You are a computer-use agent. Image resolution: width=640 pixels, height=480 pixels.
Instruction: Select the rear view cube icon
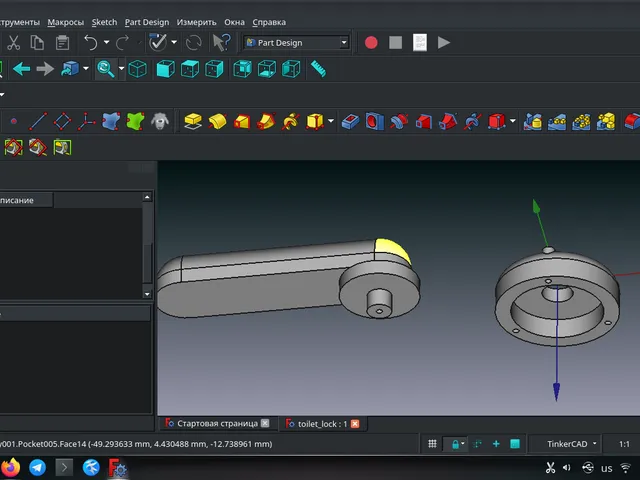tap(242, 69)
